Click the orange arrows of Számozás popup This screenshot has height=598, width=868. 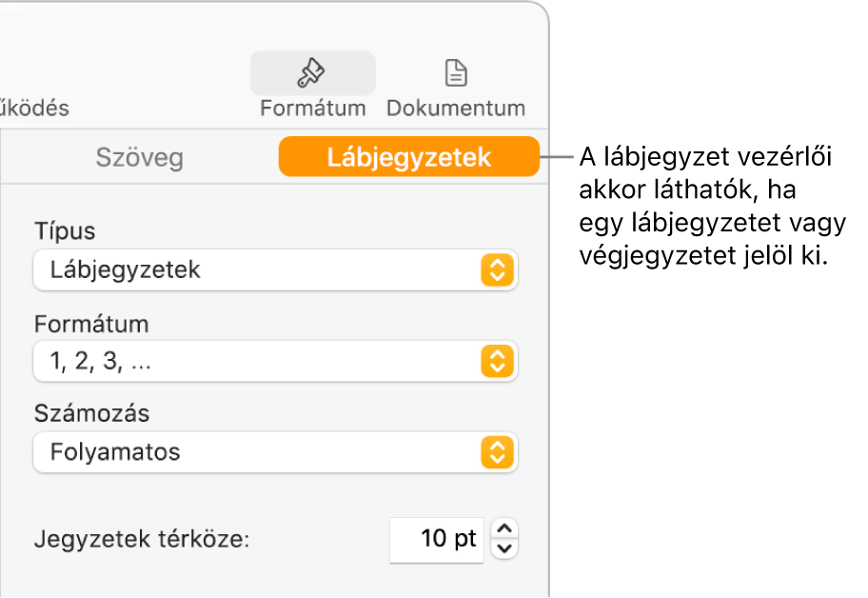click(496, 452)
